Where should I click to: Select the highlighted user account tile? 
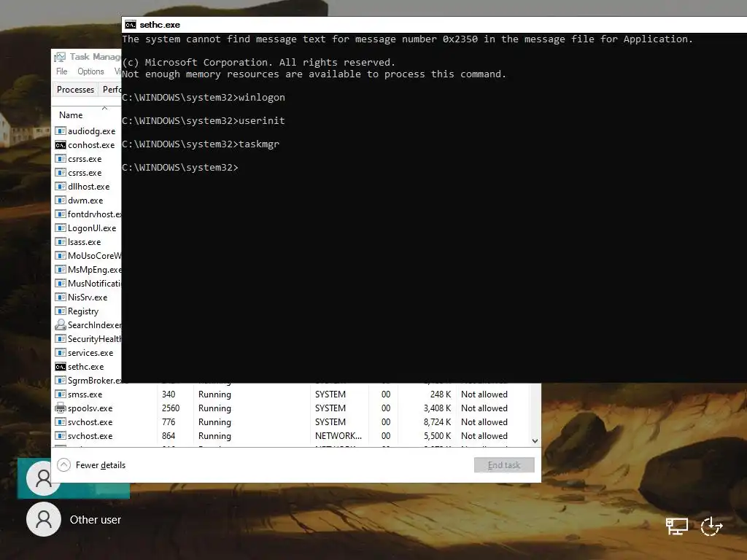coord(74,478)
